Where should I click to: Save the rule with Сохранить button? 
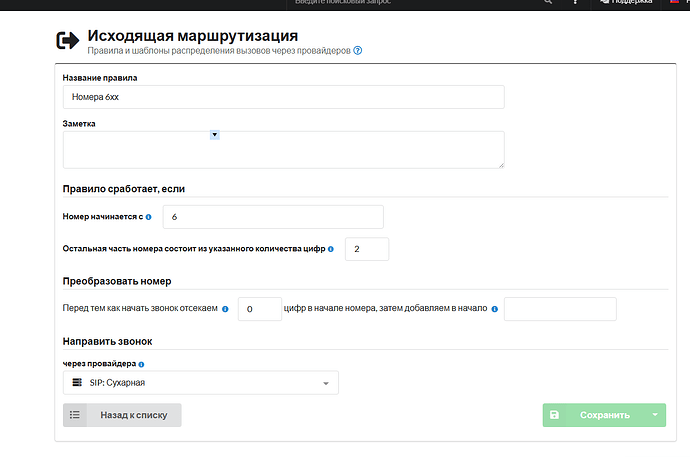[594, 415]
